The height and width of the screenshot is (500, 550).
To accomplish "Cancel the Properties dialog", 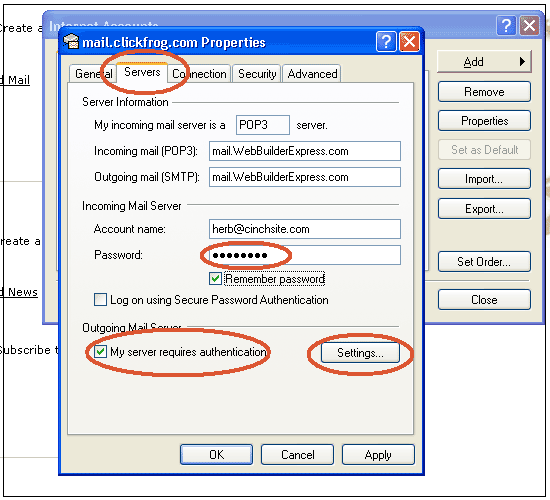I will (297, 455).
